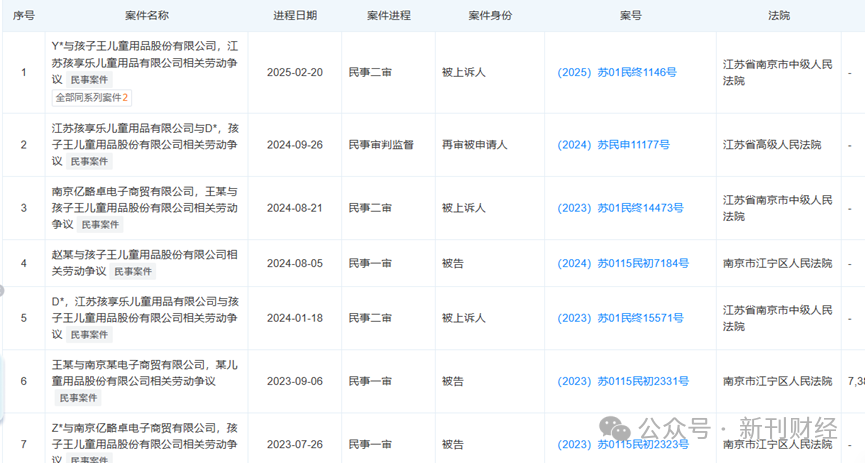Open case (2023)苏01民终15571号
Viewport: 865px width, 463px height.
coord(620,318)
